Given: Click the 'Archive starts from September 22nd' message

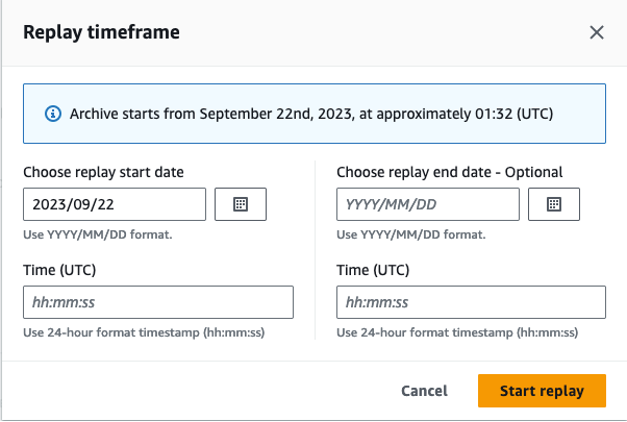Looking at the screenshot, I should (312, 114).
